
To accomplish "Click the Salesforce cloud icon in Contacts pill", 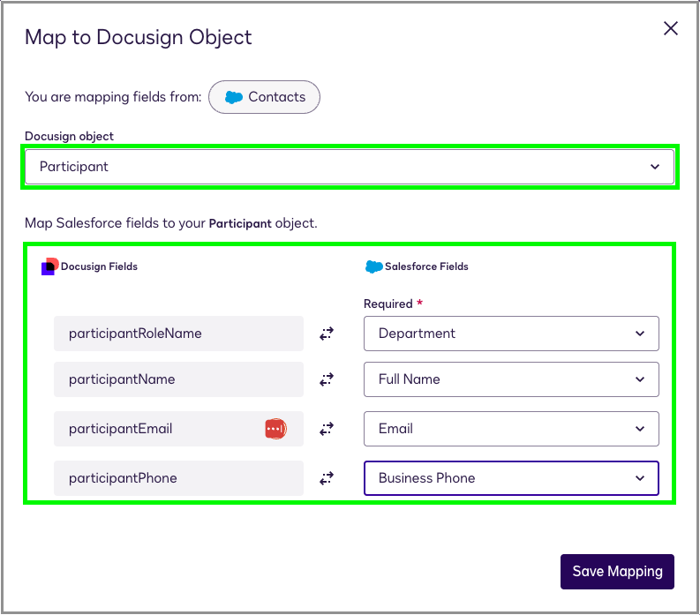I will (x=234, y=97).
